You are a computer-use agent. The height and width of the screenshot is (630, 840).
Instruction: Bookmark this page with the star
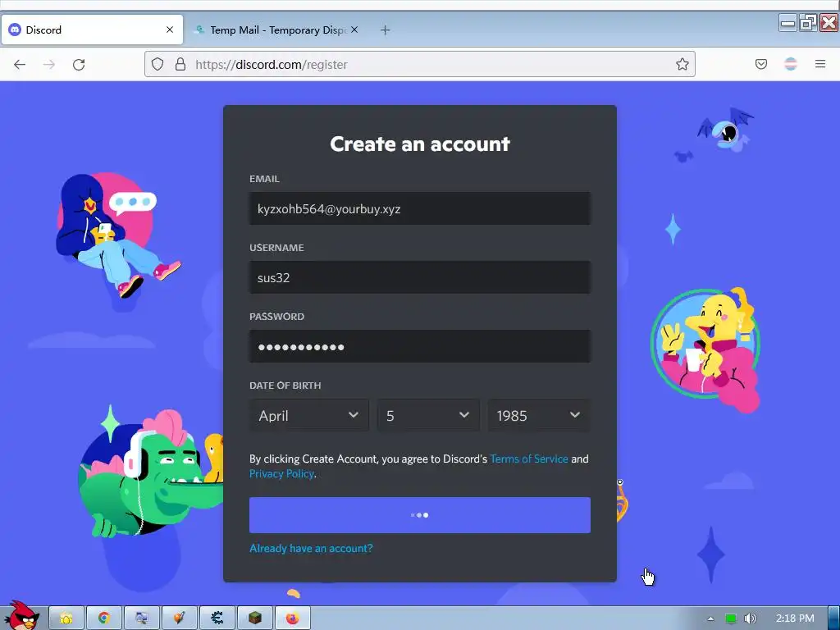point(682,64)
